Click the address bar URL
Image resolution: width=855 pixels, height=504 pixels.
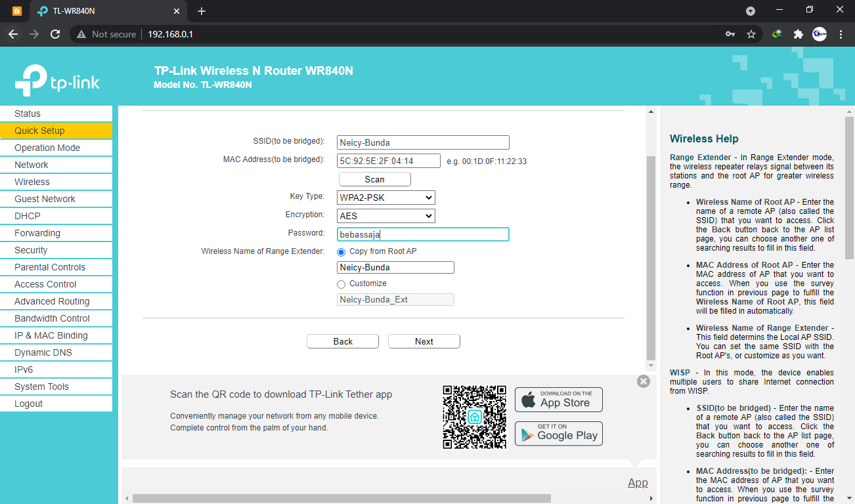pyautogui.click(x=170, y=34)
